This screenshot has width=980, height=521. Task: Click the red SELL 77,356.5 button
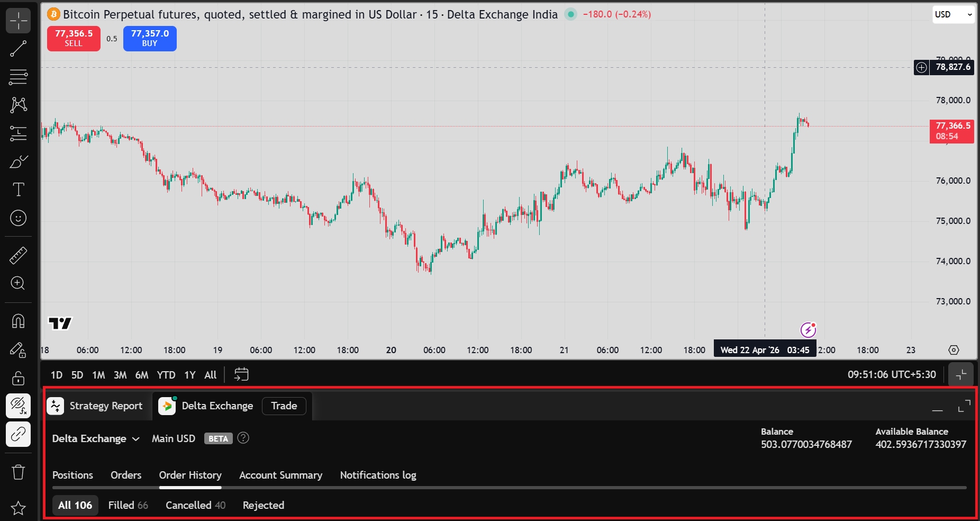tap(74, 38)
